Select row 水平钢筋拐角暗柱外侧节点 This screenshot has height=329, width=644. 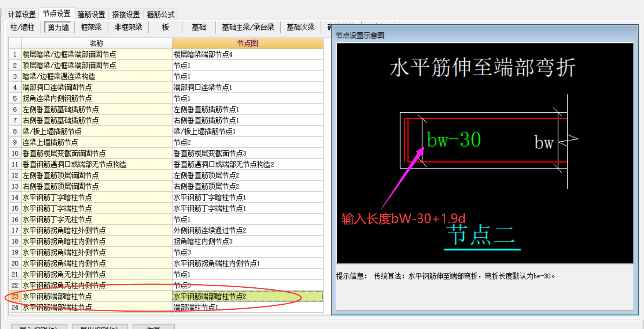pos(96,230)
